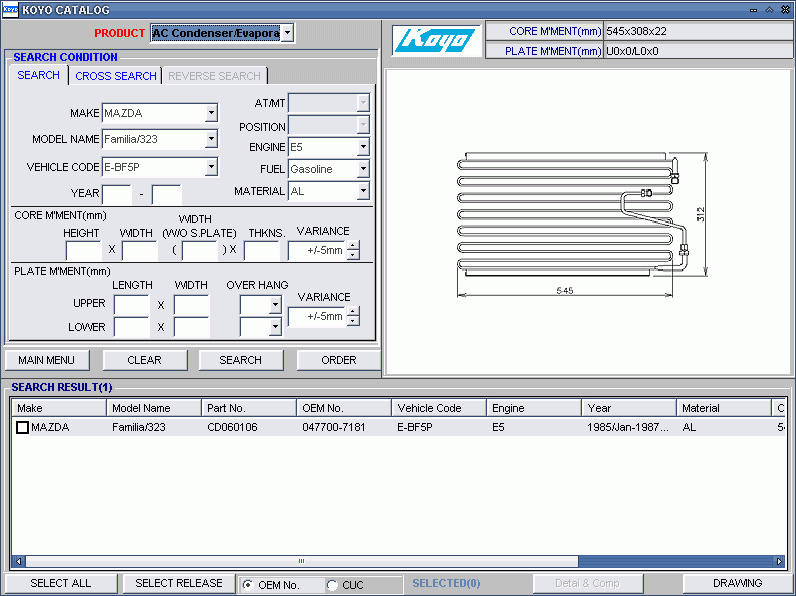796x596 pixels.
Task: Click part number CD060106 cell
Action: click(232, 427)
